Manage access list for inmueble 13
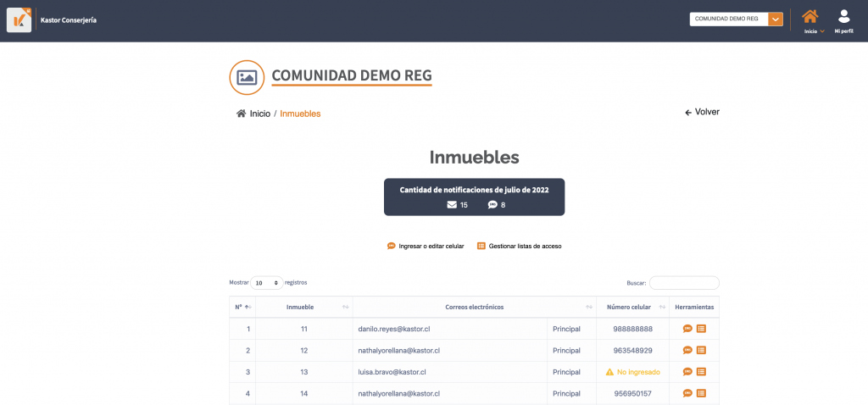Image resolution: width=868 pixels, height=405 pixels. click(x=701, y=372)
